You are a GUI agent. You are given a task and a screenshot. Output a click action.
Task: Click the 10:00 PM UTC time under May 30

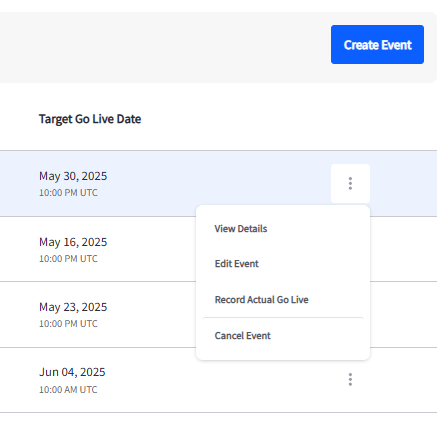pyautogui.click(x=68, y=193)
